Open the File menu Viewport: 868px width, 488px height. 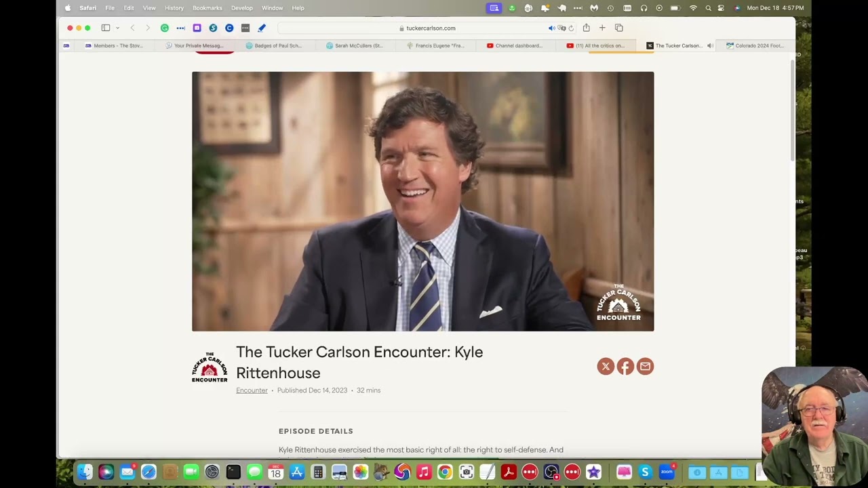pyautogui.click(x=110, y=8)
